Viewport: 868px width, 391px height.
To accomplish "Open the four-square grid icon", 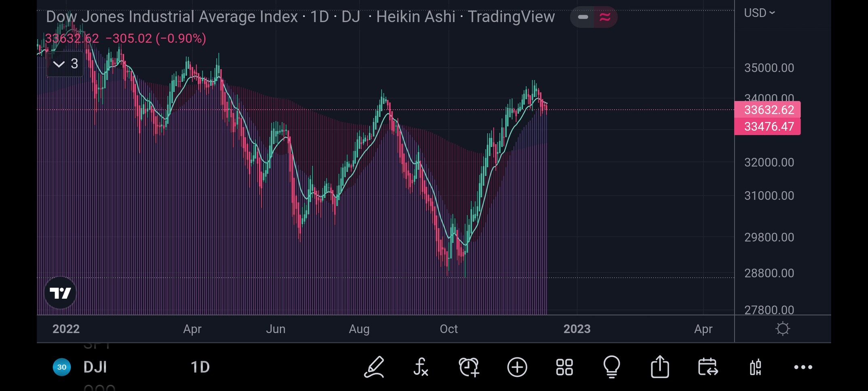I will 564,367.
